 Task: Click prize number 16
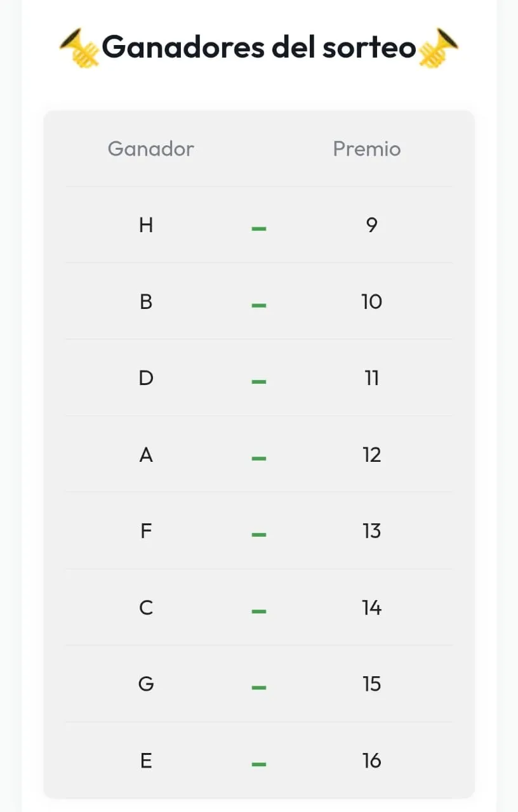pyautogui.click(x=372, y=760)
